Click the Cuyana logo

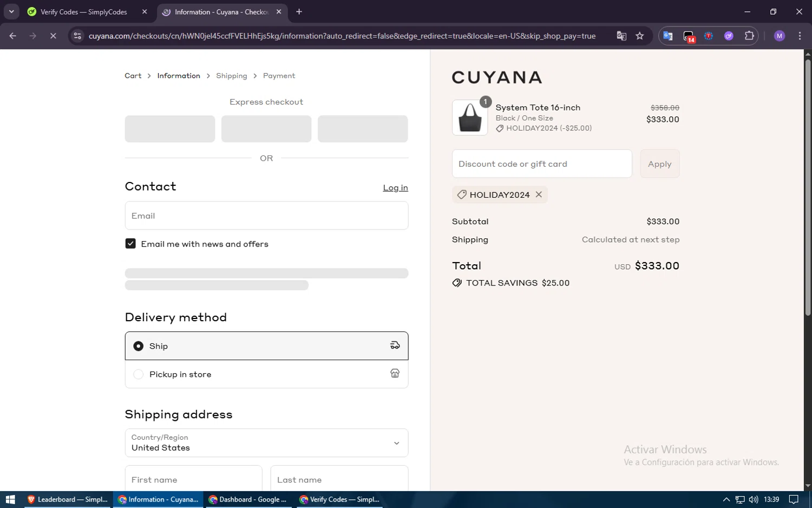[x=497, y=77]
